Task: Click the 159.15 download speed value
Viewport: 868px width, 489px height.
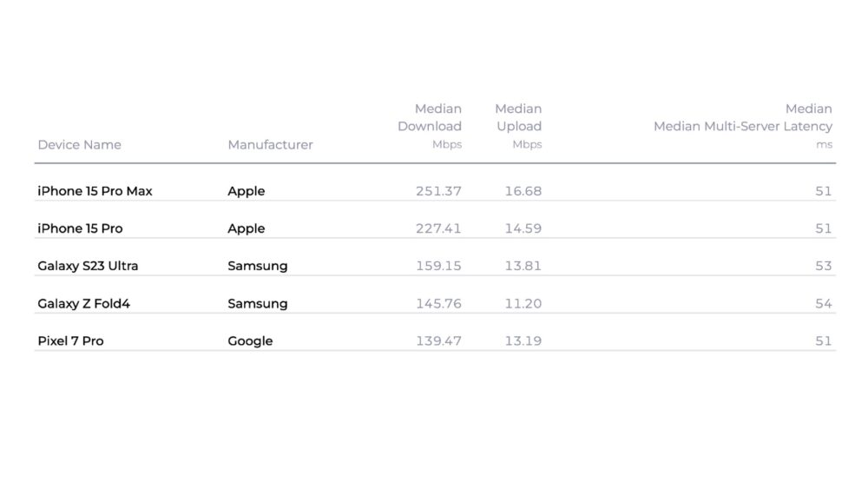Action: pos(438,266)
